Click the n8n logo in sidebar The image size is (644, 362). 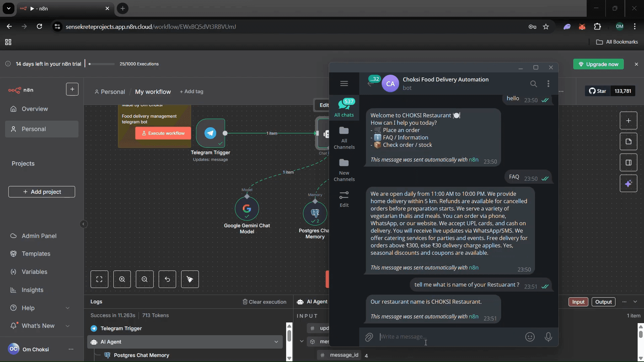point(21,90)
